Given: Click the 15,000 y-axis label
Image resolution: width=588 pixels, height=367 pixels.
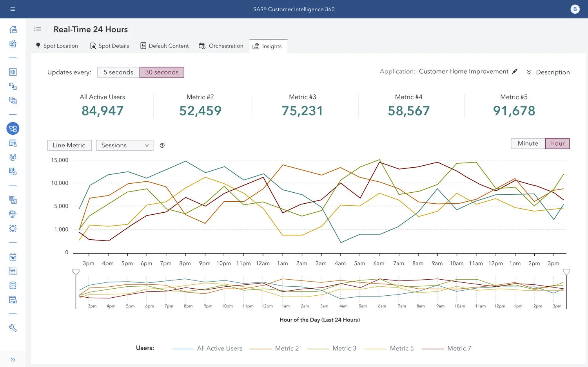Looking at the screenshot, I should pos(60,160).
